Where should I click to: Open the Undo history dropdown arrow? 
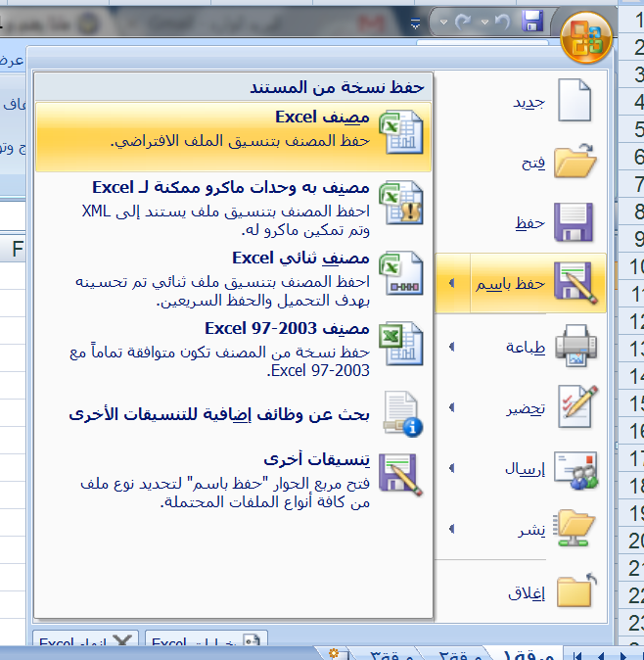(x=484, y=22)
